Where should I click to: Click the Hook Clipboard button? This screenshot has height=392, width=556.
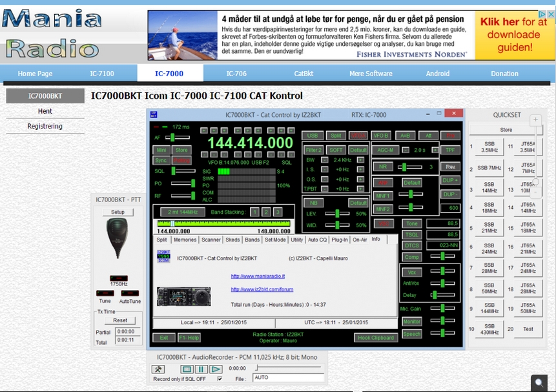[376, 338]
